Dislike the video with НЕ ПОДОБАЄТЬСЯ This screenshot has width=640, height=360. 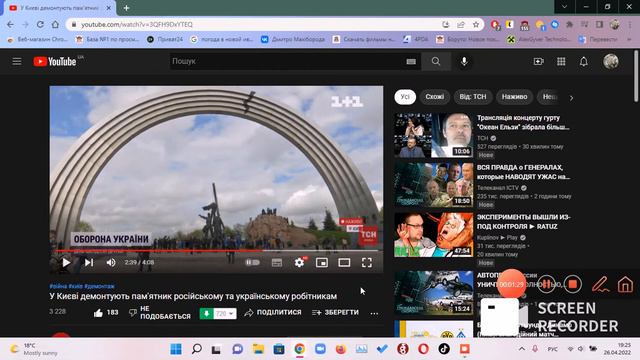coord(160,313)
